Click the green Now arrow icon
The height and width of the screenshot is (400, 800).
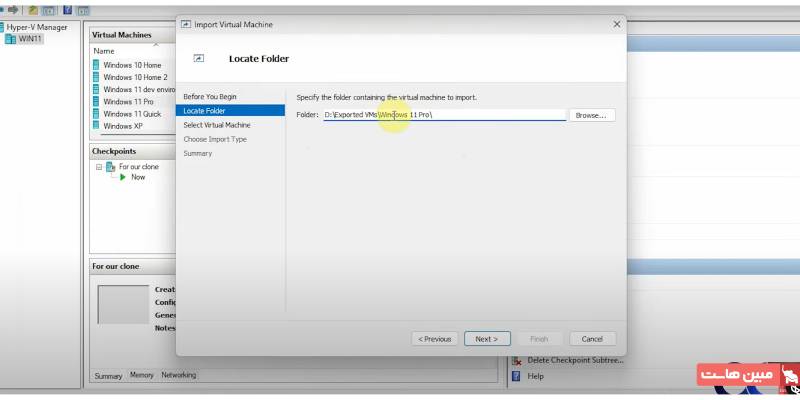(x=122, y=177)
